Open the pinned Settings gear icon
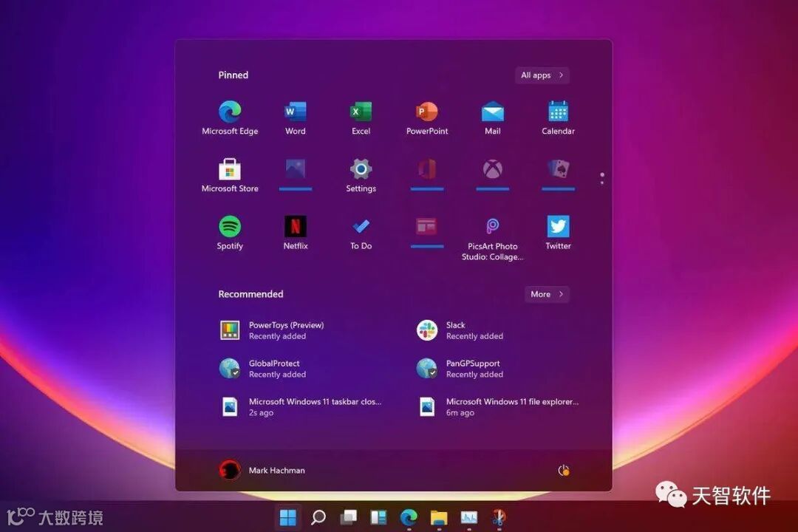 [361, 176]
